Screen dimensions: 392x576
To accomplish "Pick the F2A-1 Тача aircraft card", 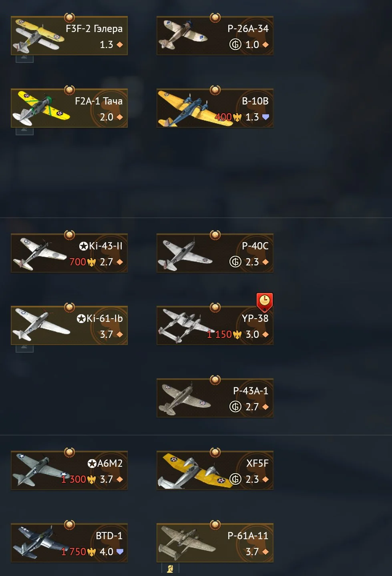I will point(69,108).
